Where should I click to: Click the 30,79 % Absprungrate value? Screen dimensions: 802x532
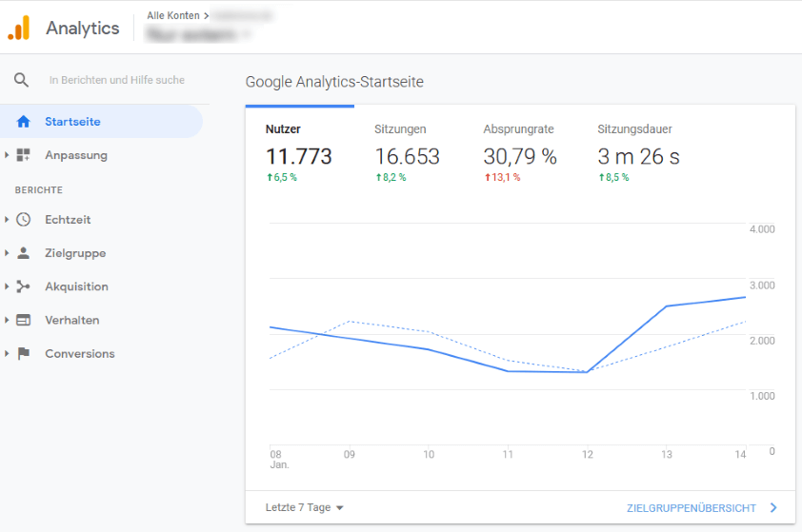coord(520,156)
